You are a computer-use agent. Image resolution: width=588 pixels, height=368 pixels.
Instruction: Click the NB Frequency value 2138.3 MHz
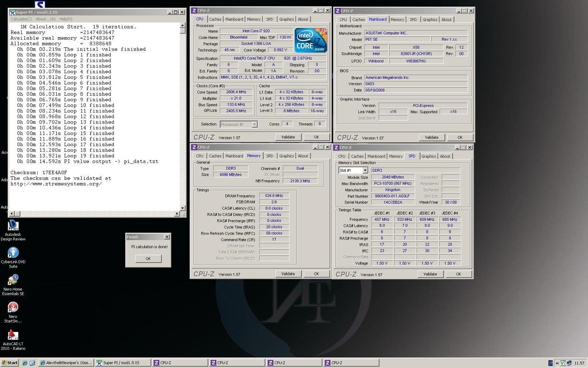tap(300, 181)
